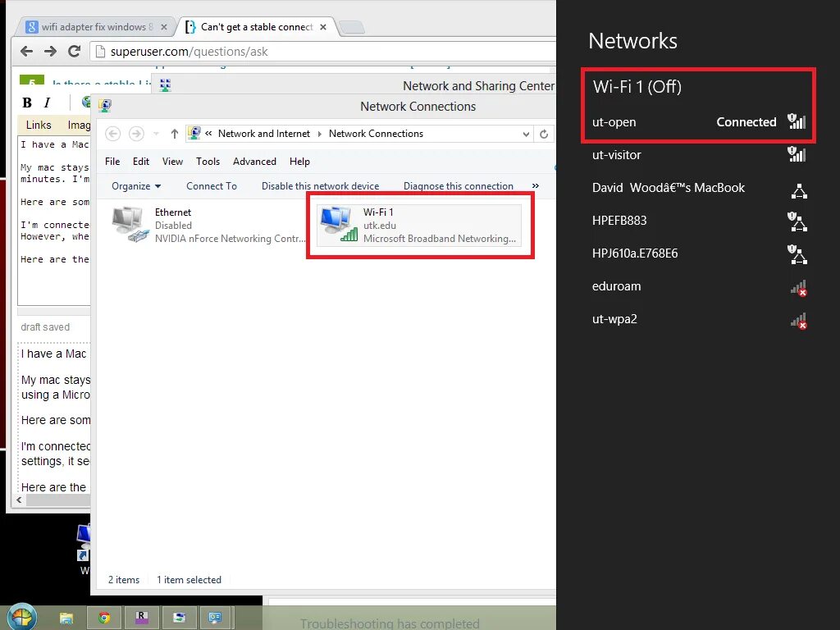Open the Start orb on the taskbar

point(21,616)
